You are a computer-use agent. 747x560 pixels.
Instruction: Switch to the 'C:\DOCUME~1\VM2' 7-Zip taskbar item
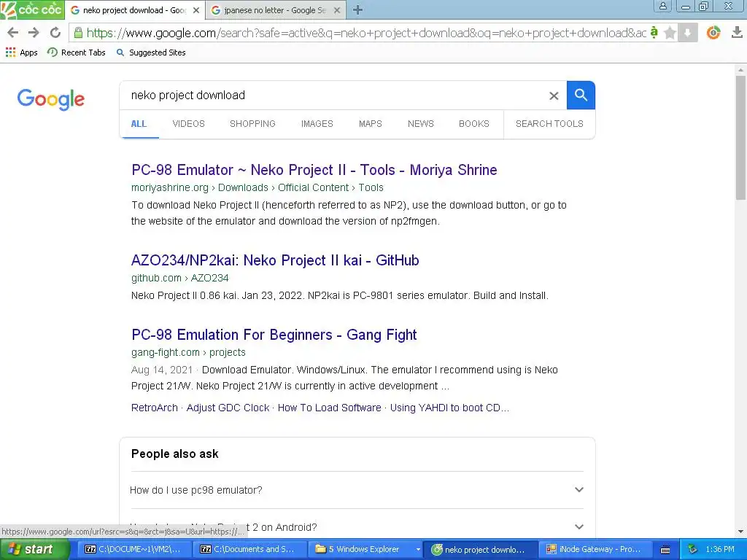pyautogui.click(x=133, y=549)
